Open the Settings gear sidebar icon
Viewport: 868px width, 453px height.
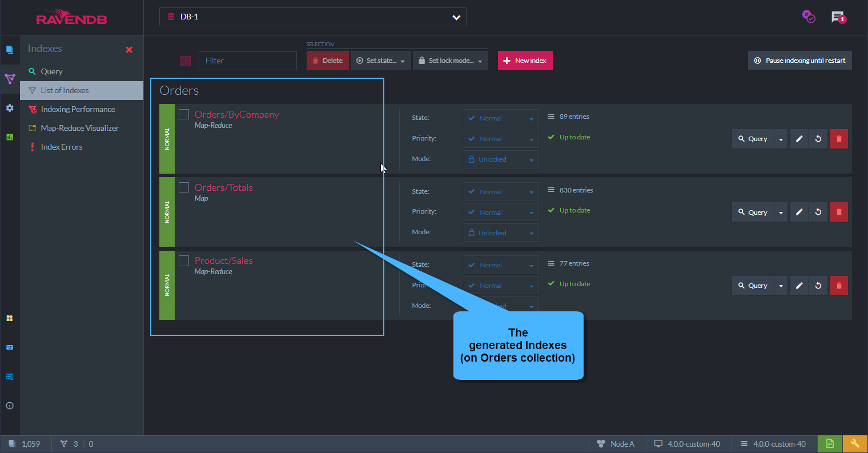[10, 108]
